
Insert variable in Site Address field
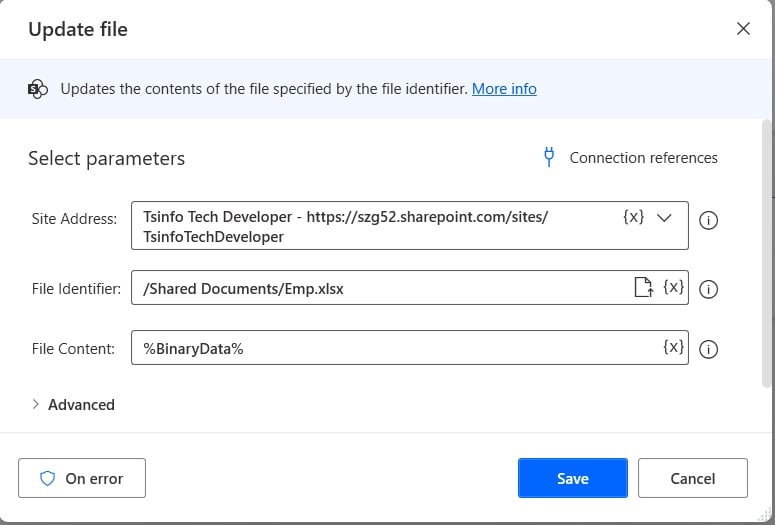[x=633, y=217]
